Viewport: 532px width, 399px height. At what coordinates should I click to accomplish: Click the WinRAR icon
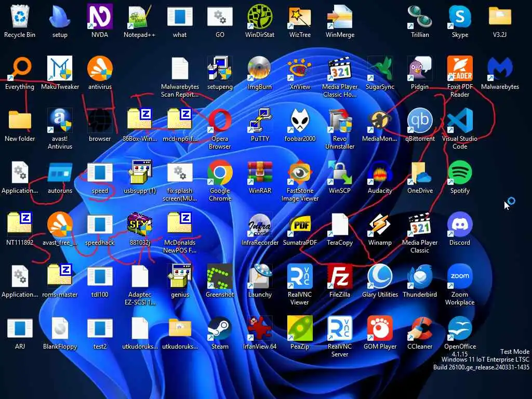[x=260, y=172]
